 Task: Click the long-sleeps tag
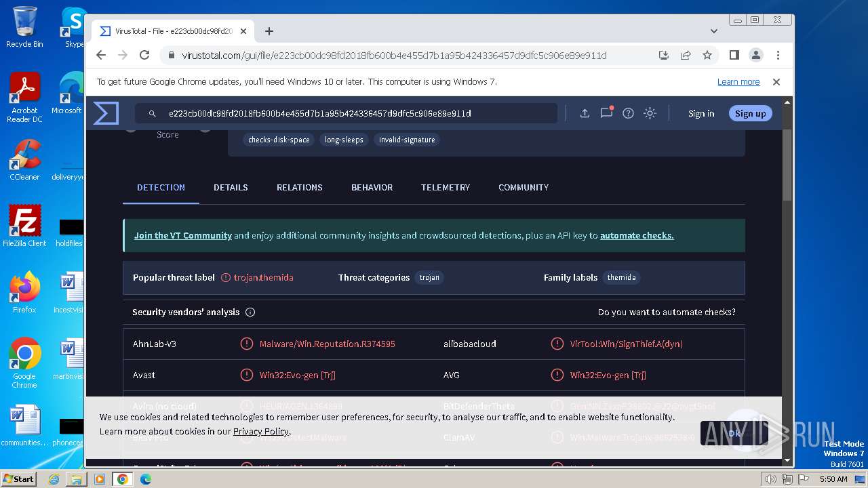[x=344, y=140]
